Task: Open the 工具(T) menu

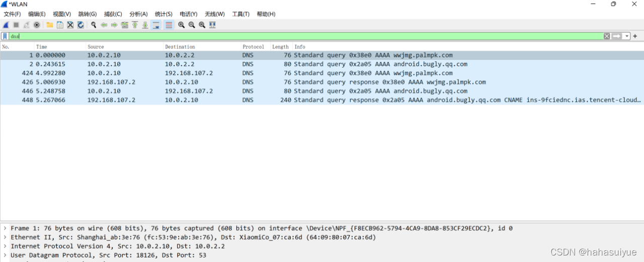Action: coord(240,14)
